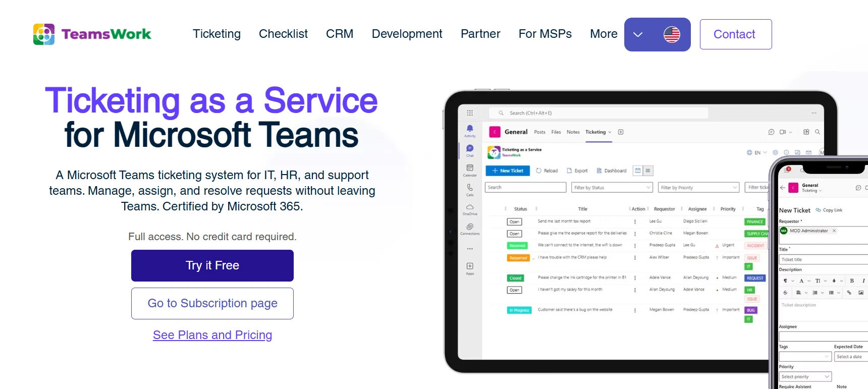Click the US flag language icon
This screenshot has height=389, width=868.
(672, 34)
